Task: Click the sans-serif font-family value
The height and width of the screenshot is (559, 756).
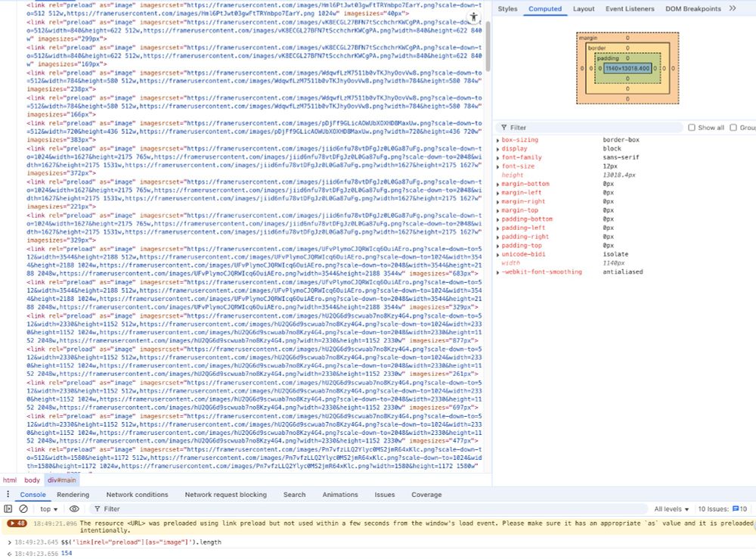Action: [621, 158]
